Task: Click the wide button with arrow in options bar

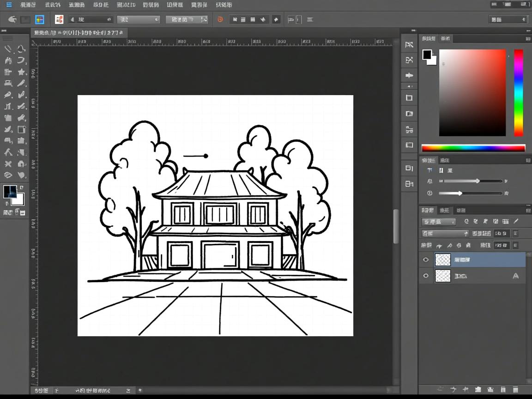Action: (x=187, y=19)
